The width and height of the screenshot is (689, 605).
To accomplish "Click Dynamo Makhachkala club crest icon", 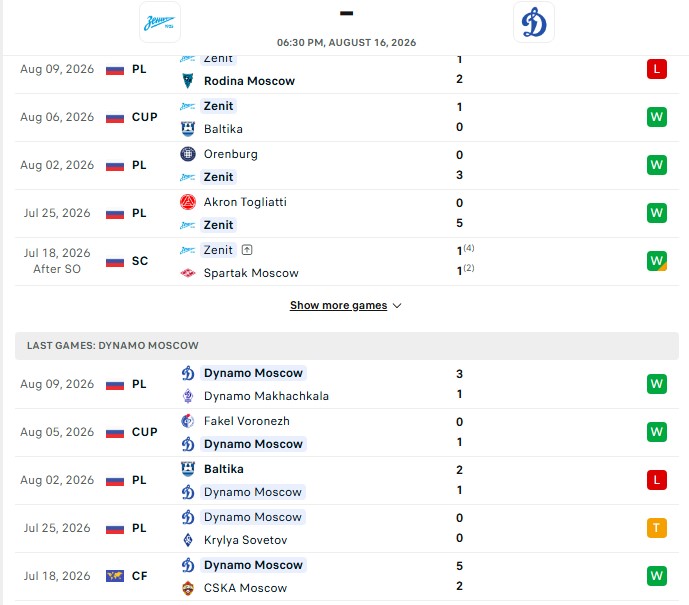I will [188, 396].
